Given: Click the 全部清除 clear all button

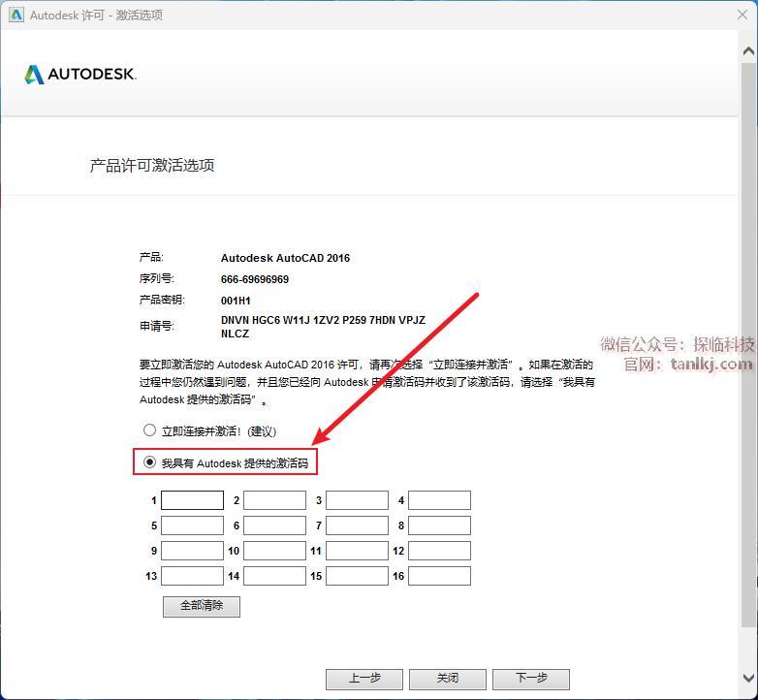Looking at the screenshot, I should [202, 606].
